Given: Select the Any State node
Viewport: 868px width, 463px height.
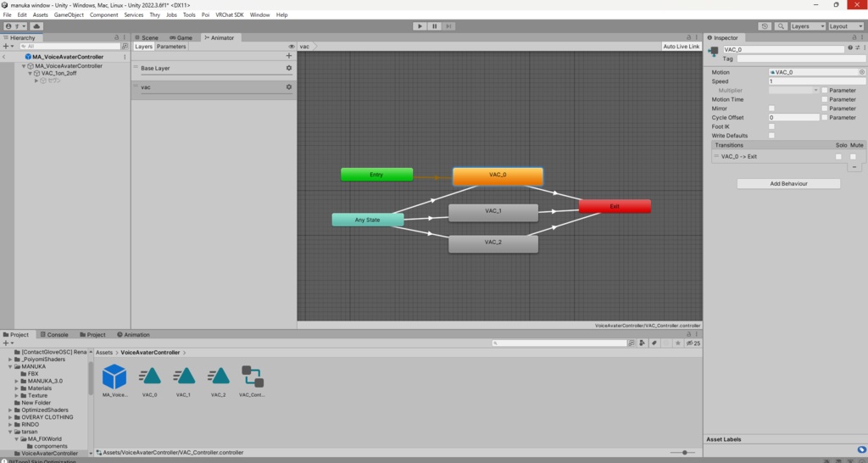Looking at the screenshot, I should pyautogui.click(x=368, y=220).
